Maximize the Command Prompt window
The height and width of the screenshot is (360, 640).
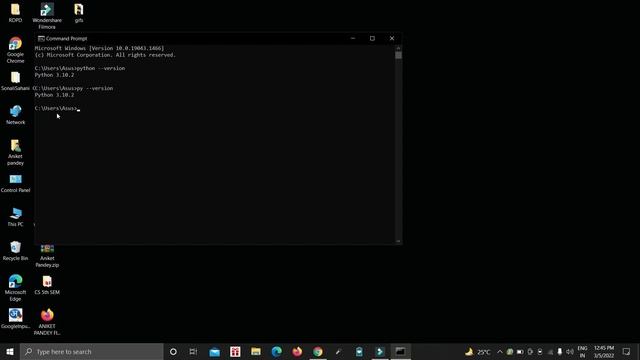[372, 38]
